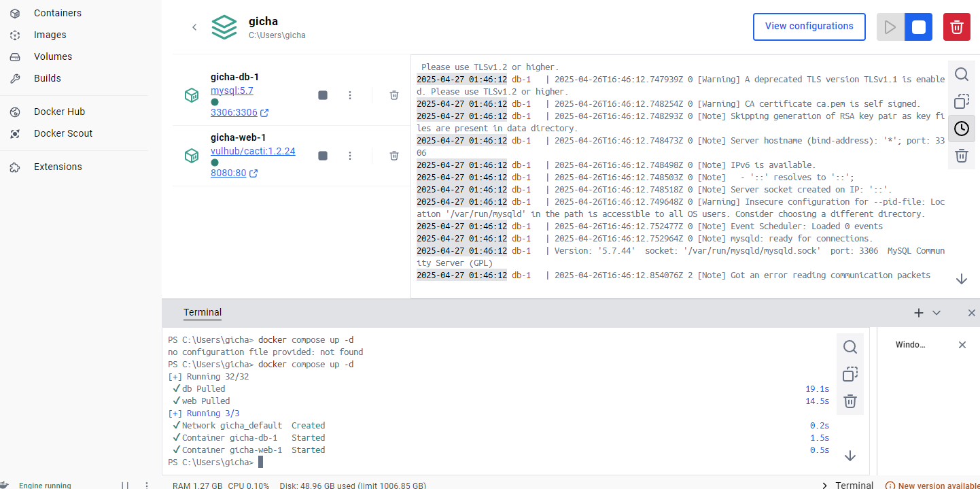Click the gicha-web-1 container name
980x489 pixels.
point(238,137)
